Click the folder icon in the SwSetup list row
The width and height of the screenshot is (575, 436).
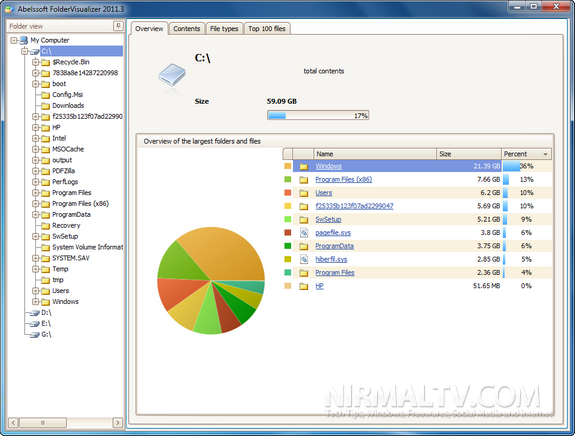(304, 220)
